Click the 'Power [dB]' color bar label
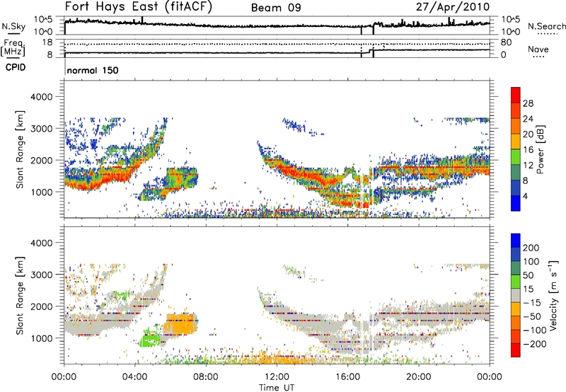The width and height of the screenshot is (566, 392). [x=540, y=149]
